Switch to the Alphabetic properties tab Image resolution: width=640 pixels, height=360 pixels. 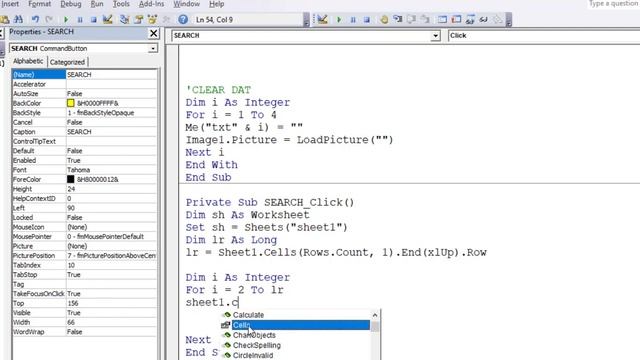[28, 61]
